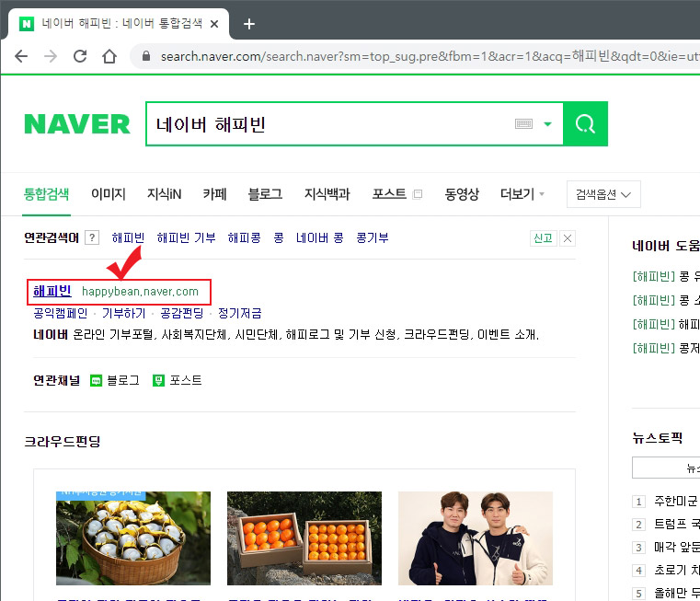Click related keyword 콩
700x601 pixels.
tap(279, 237)
